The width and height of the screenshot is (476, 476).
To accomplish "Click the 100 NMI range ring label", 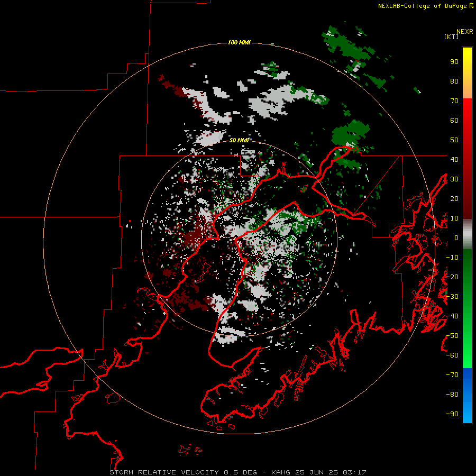I will coord(239,42).
